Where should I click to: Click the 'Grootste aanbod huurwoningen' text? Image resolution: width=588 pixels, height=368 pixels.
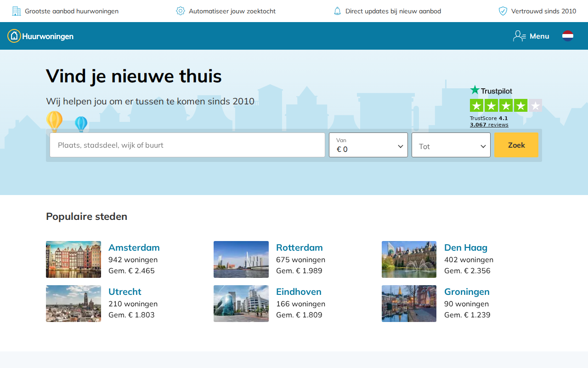[x=72, y=11]
